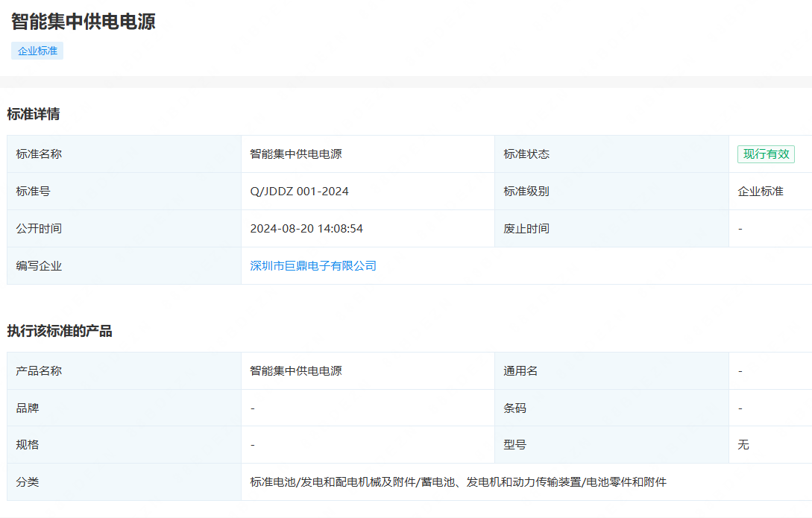This screenshot has width=812, height=518.
Task: Click the 标准级别 label cell
Action: point(611,192)
